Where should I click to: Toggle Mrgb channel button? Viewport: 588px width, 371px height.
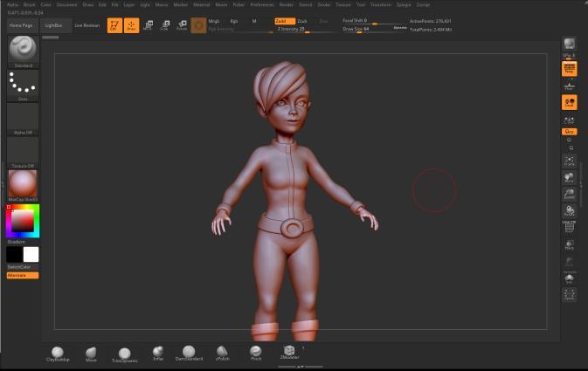click(x=214, y=21)
